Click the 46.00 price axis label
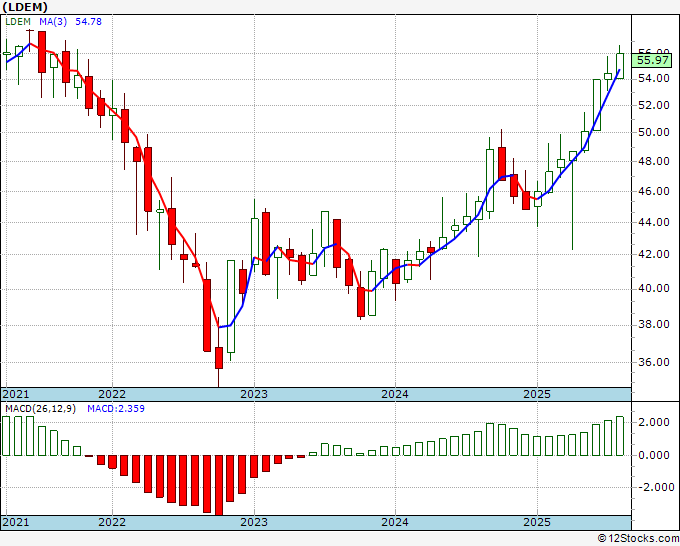680x546 pixels. 653,191
